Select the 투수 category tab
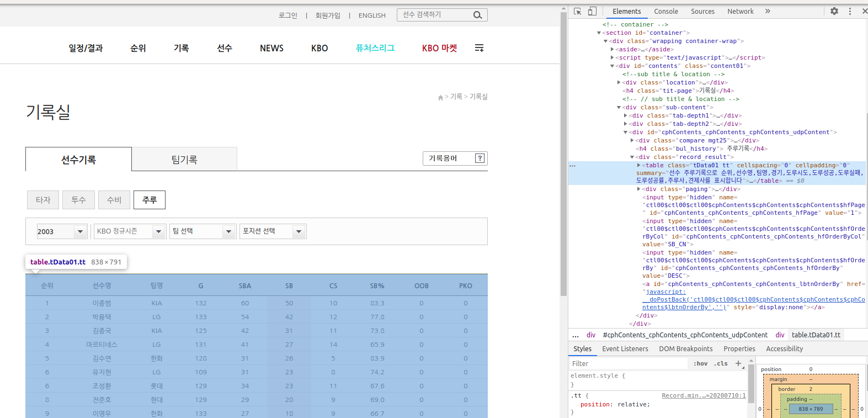The image size is (868, 418). [79, 200]
